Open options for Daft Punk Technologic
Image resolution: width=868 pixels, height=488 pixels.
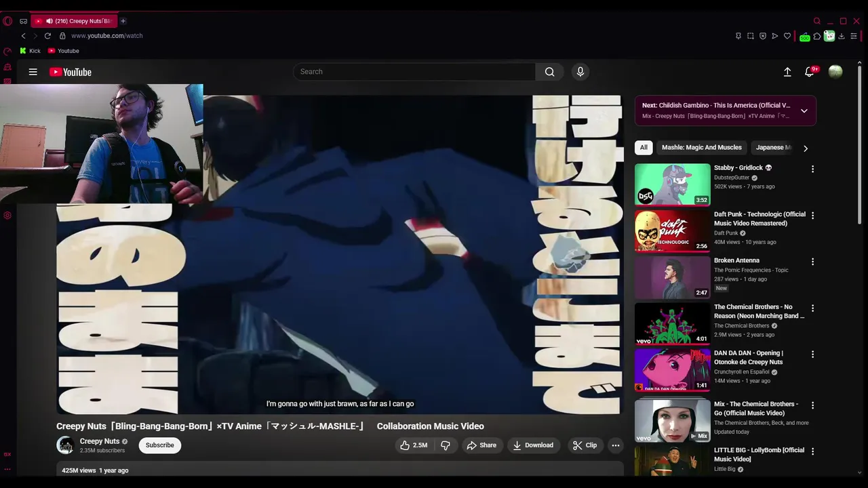click(x=812, y=216)
